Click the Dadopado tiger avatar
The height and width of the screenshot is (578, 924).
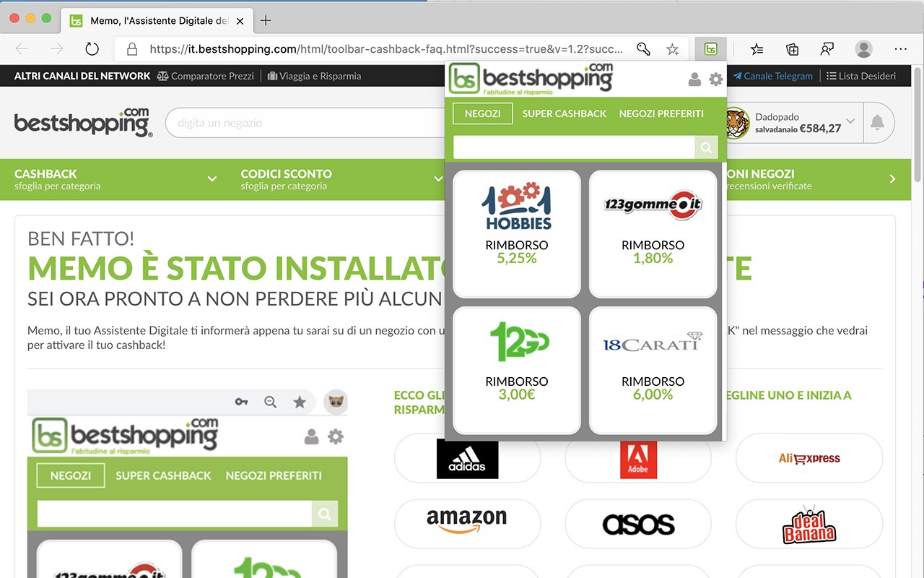click(736, 123)
